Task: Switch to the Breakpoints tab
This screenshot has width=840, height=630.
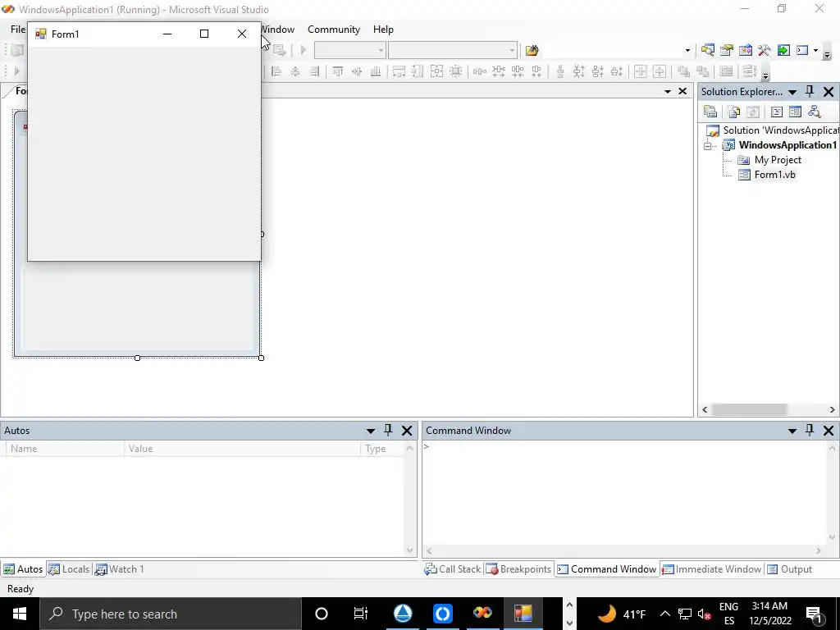Action: pyautogui.click(x=518, y=569)
